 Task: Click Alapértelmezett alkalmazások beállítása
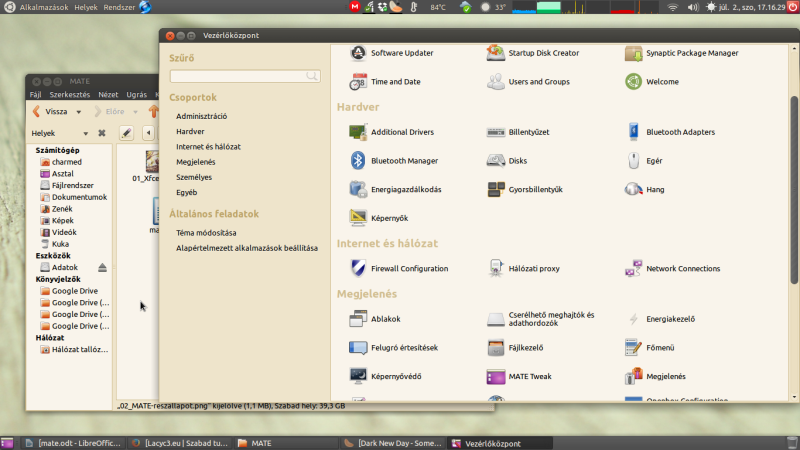(247, 248)
